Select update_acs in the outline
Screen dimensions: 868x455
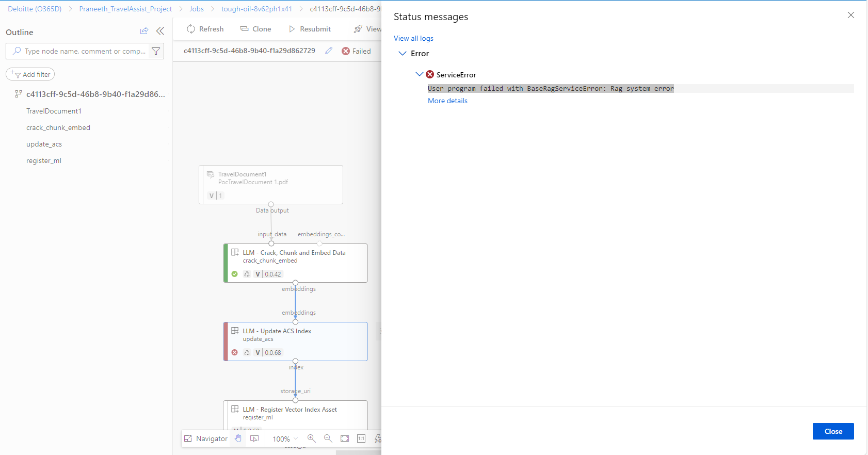pyautogui.click(x=44, y=144)
